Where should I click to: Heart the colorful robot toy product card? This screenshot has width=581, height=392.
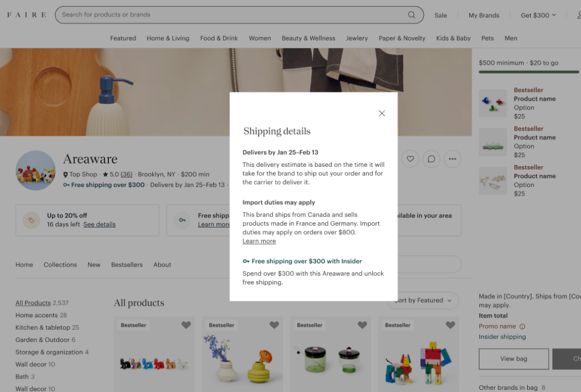450,325
